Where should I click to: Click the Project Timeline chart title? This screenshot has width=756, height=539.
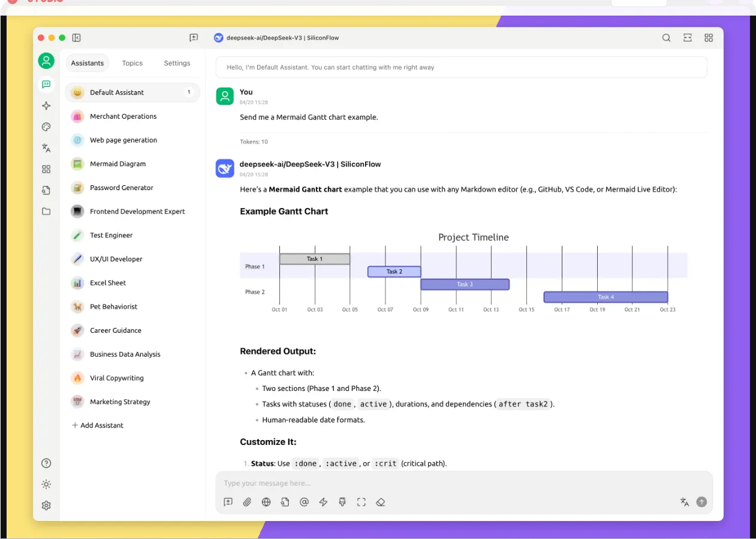473,237
